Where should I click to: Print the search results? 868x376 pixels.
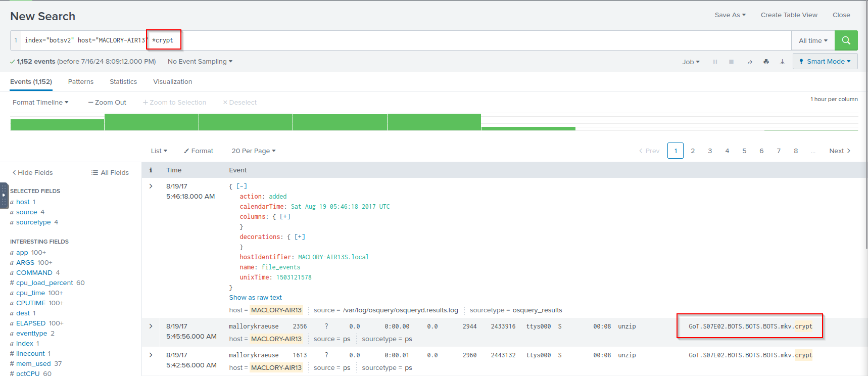[x=766, y=62]
